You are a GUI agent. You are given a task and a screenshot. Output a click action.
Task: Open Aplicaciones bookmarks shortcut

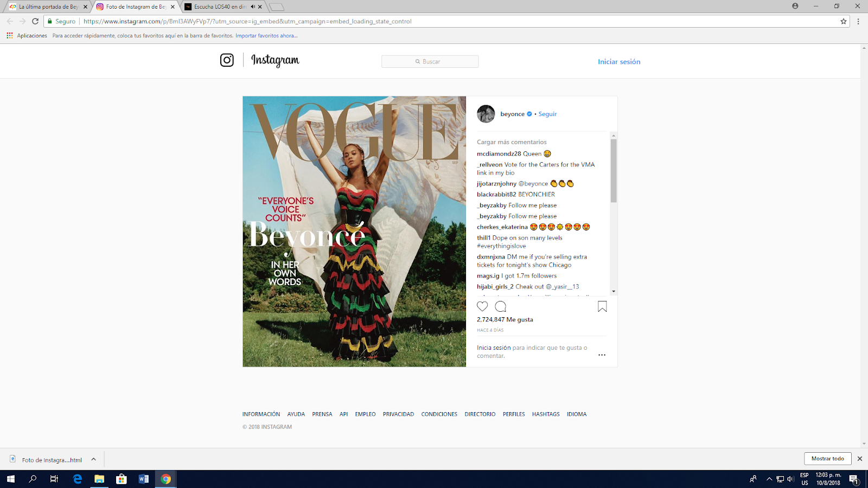(x=27, y=35)
